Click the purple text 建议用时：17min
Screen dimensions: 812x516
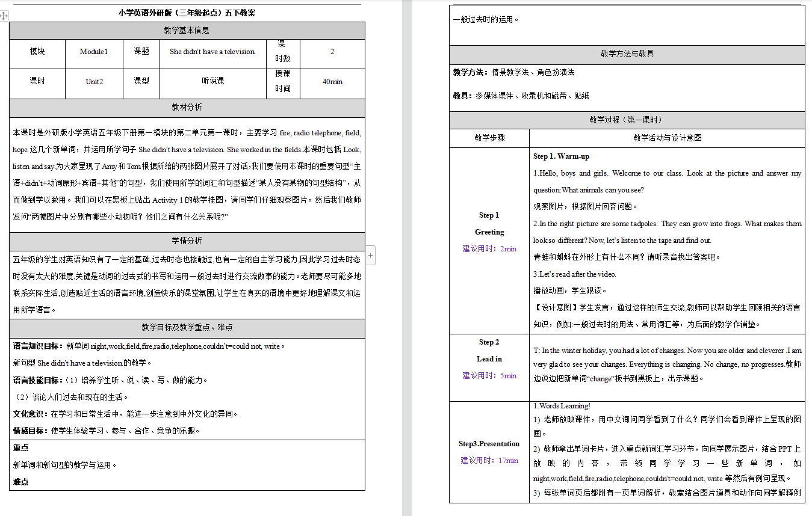[489, 461]
